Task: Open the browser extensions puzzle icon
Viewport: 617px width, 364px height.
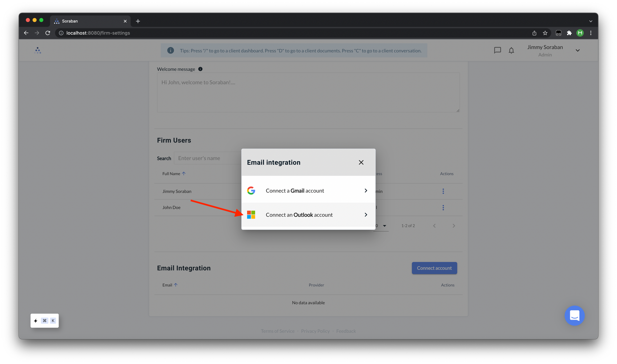Action: 569,33
